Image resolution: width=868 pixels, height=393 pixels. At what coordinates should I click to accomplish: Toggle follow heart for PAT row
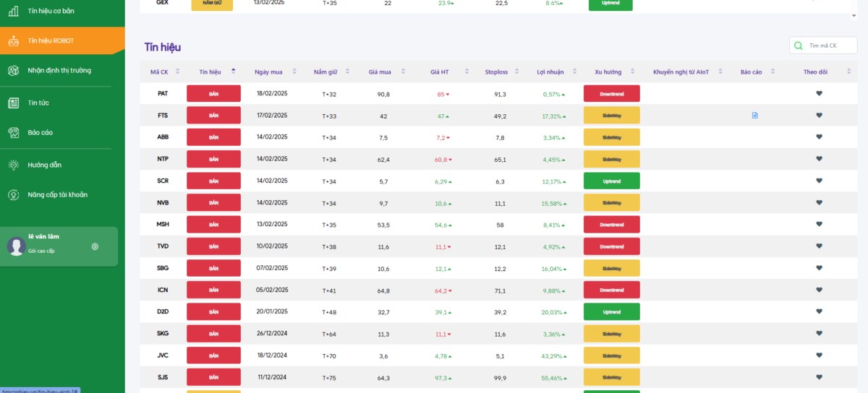click(x=820, y=93)
